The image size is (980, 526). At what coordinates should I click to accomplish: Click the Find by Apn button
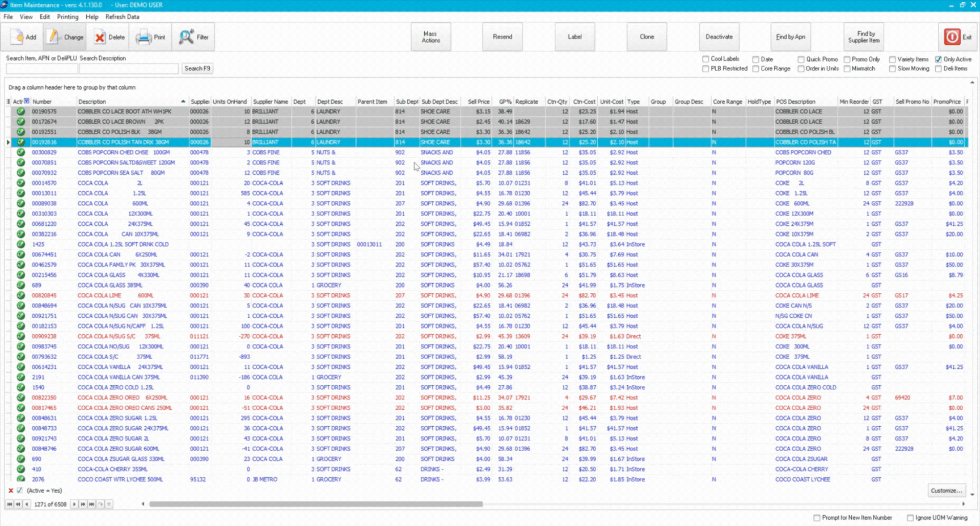click(791, 37)
